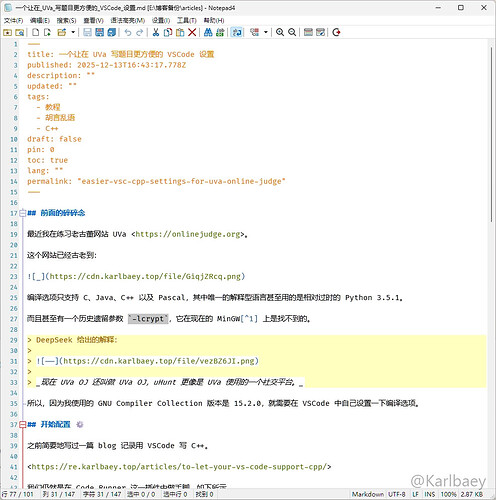Viewport: 496px width, 500px height.
Task: Toggle INS insert mode in status bar
Action: tap(429, 494)
